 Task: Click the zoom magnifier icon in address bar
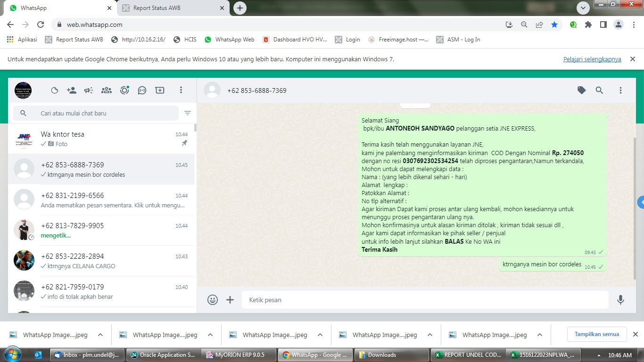click(x=524, y=25)
